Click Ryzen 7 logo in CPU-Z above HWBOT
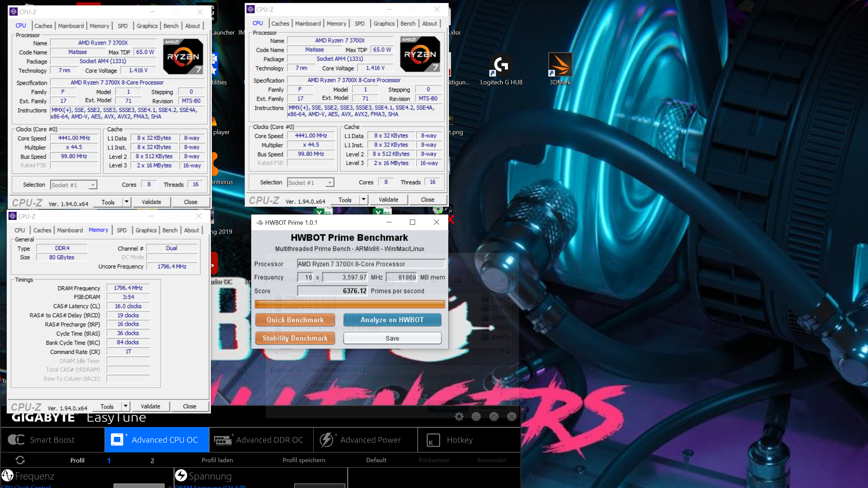868x488 pixels. (420, 54)
